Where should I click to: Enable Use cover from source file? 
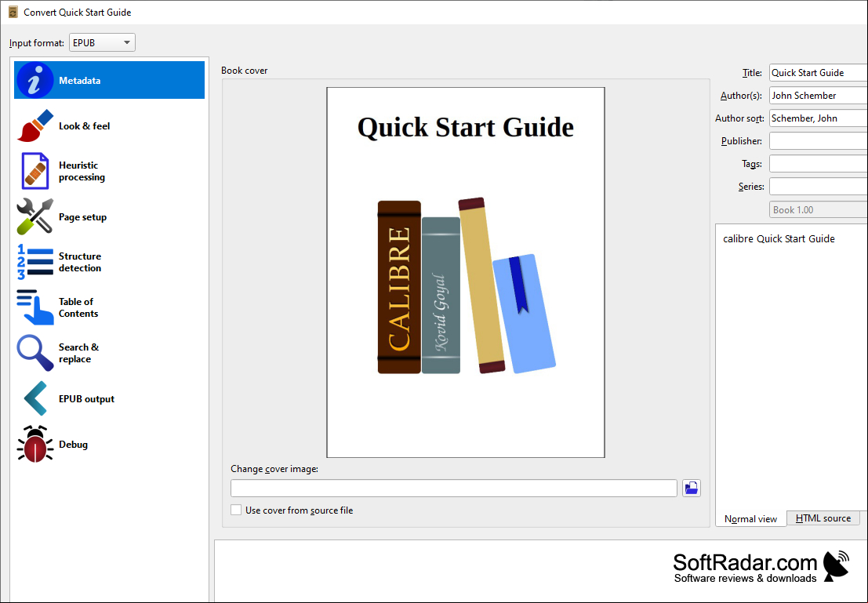click(x=236, y=510)
